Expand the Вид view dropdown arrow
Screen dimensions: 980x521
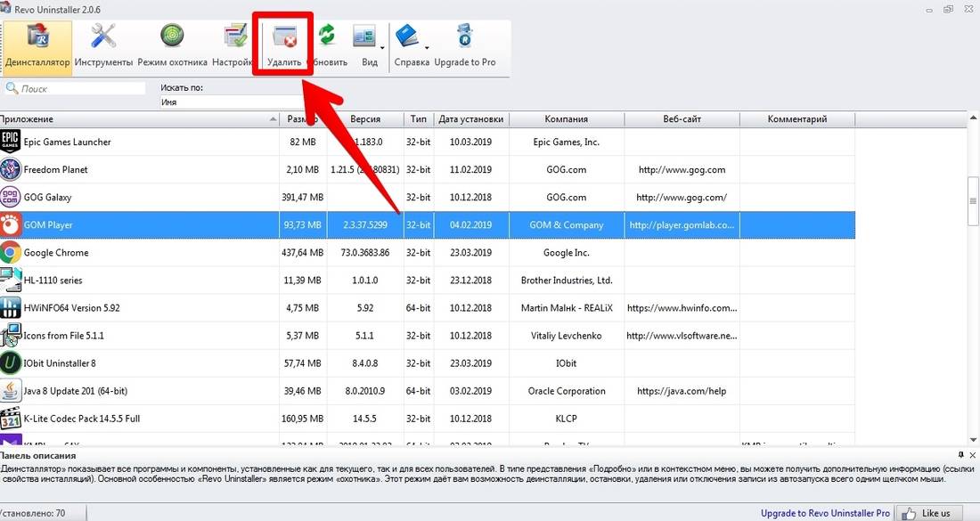point(382,47)
